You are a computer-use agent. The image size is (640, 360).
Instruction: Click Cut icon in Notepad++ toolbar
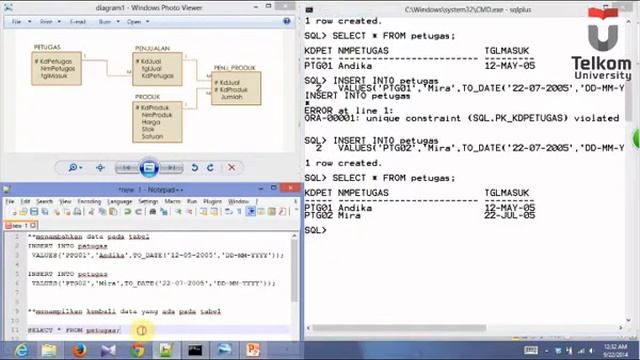pyautogui.click(x=92, y=211)
